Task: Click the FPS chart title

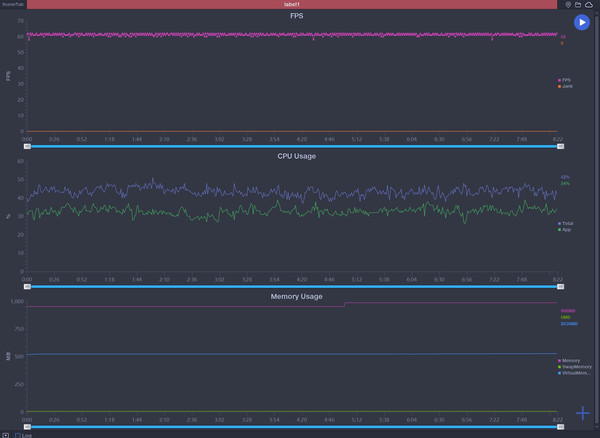Action: [297, 16]
